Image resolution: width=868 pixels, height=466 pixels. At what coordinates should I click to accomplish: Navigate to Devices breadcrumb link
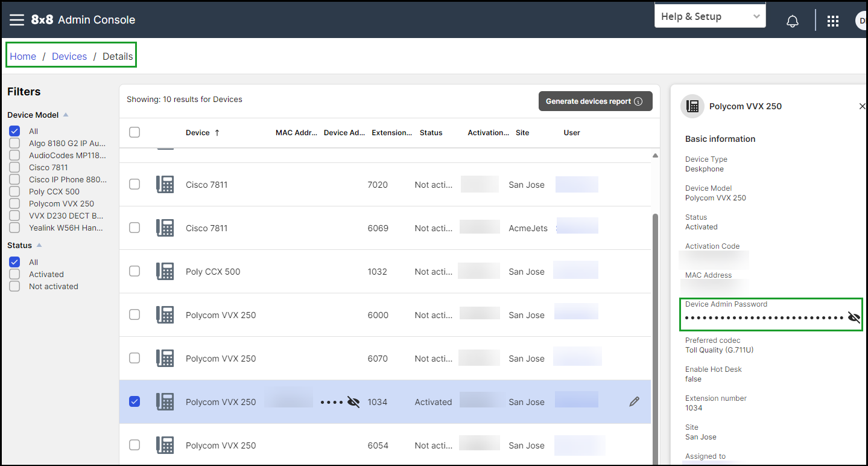point(69,56)
